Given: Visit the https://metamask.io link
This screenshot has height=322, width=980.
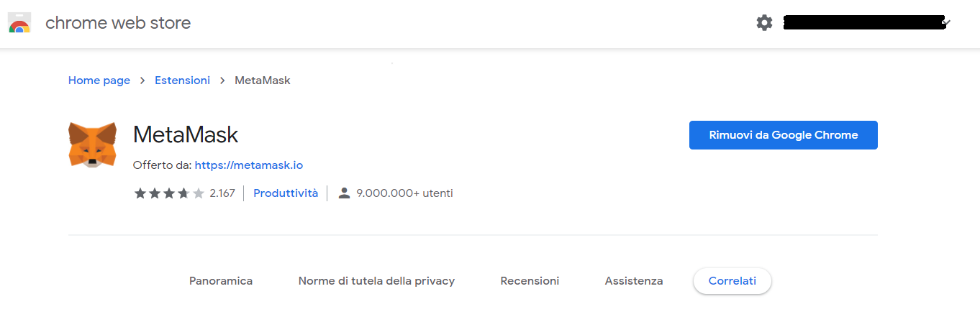Looking at the screenshot, I should [249, 165].
